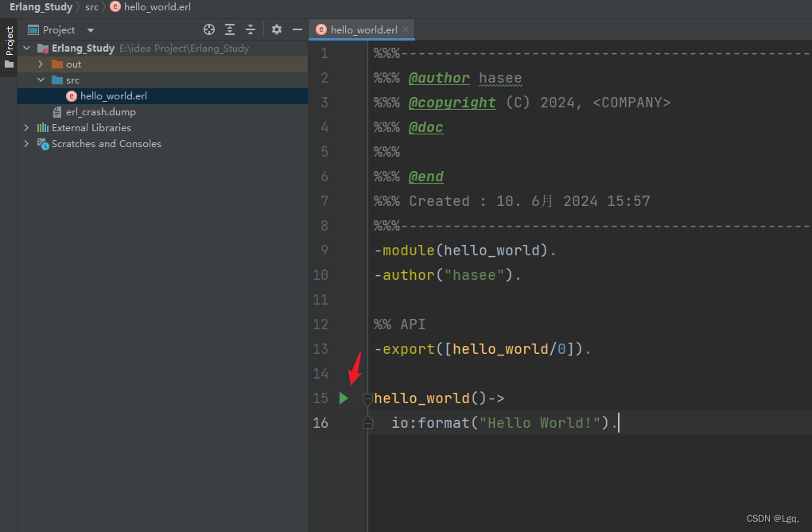This screenshot has width=812, height=532.
Task: Click the Select Opened File crosshair icon
Action: click(208, 29)
